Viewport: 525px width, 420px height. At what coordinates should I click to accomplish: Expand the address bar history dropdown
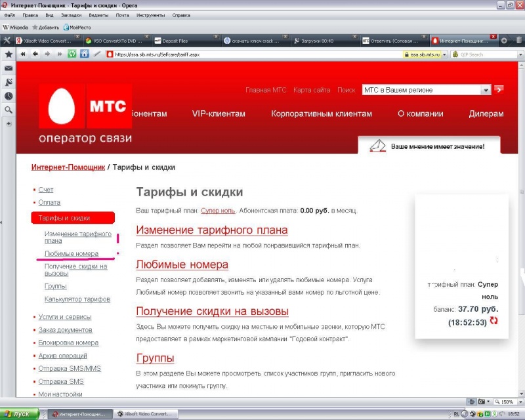[444, 54]
